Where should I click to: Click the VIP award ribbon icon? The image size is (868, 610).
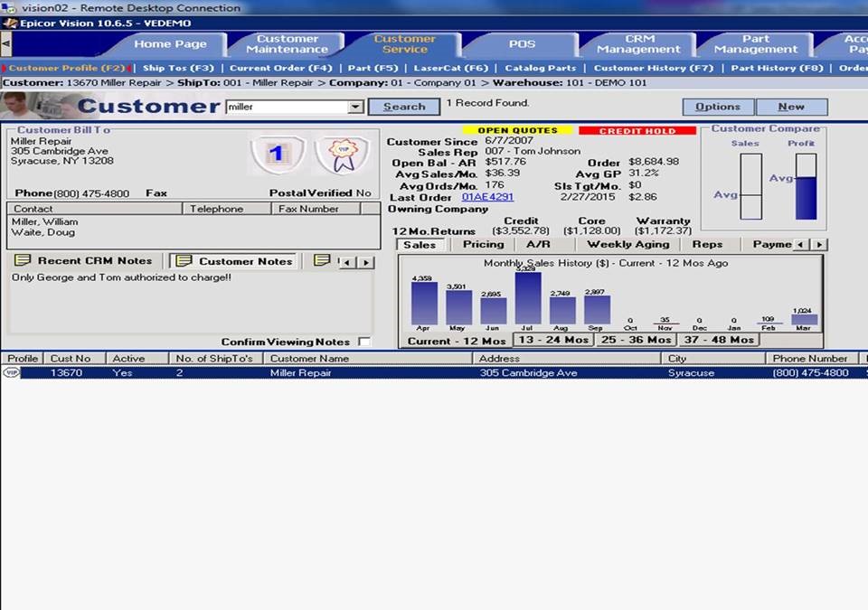point(345,154)
